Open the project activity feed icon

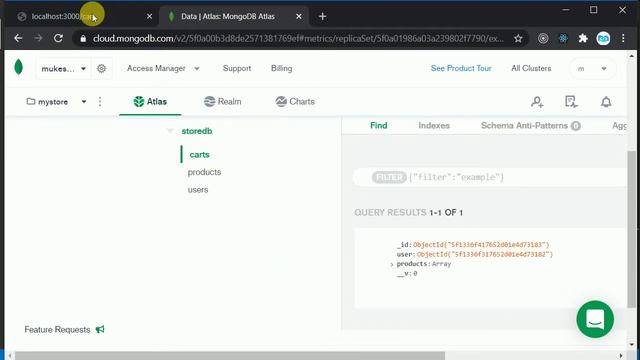(x=571, y=102)
